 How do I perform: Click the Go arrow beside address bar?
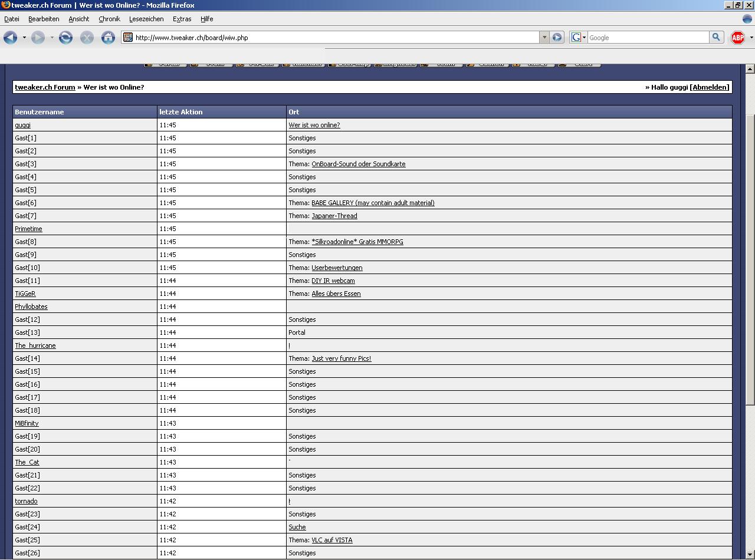tap(557, 38)
